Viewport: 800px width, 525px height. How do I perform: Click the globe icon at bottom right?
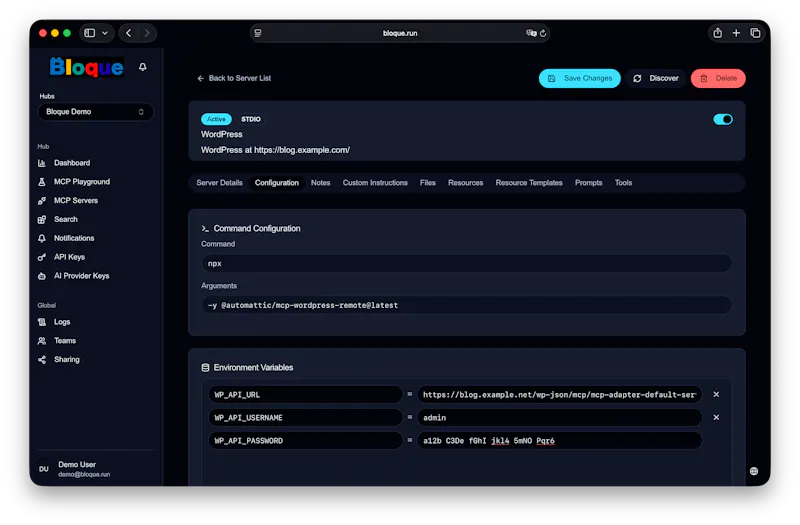click(754, 471)
